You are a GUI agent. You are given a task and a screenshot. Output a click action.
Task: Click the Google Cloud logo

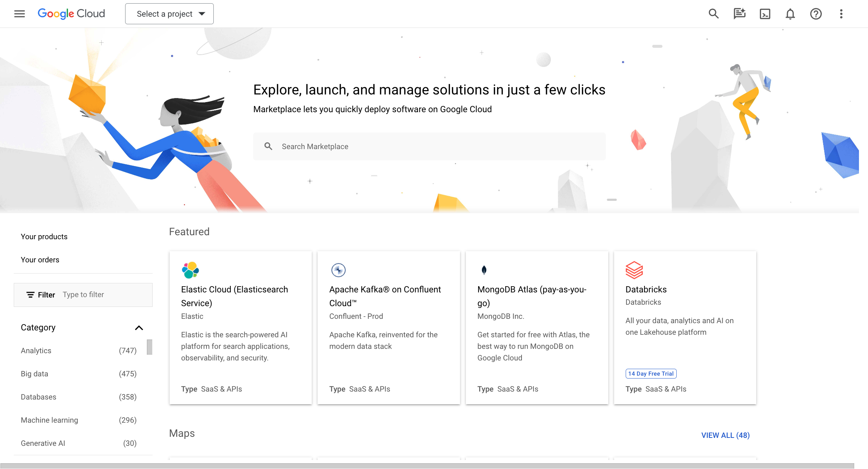pos(71,13)
